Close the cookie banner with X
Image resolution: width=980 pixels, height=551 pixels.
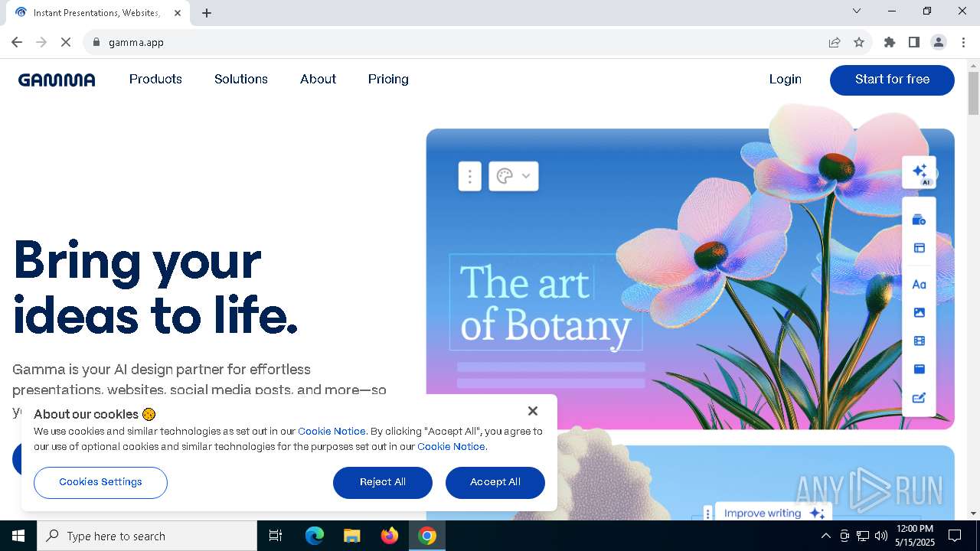click(x=533, y=411)
